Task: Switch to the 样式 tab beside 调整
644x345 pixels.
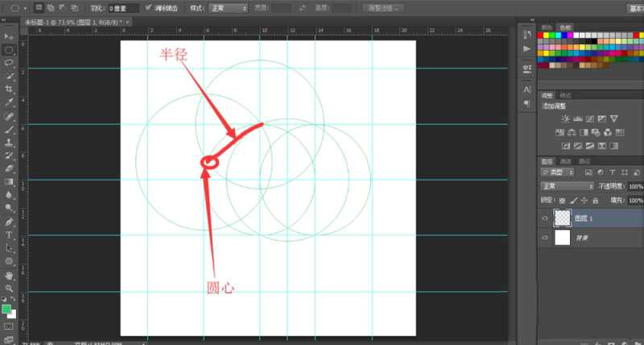Action: point(565,95)
